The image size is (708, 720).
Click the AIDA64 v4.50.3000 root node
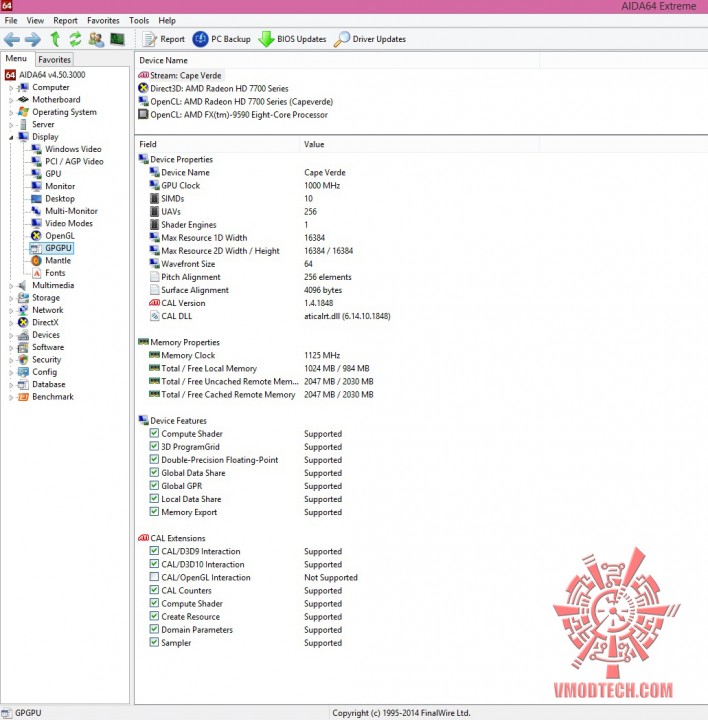pos(52,74)
